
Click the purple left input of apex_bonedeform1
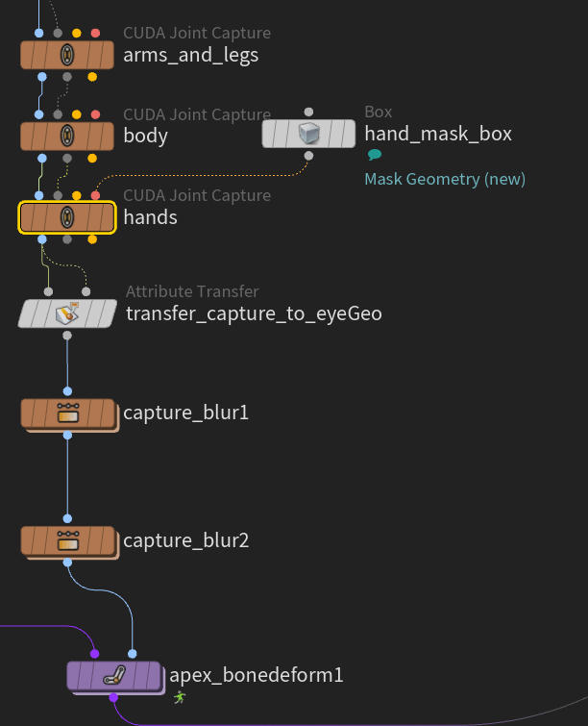coord(95,654)
